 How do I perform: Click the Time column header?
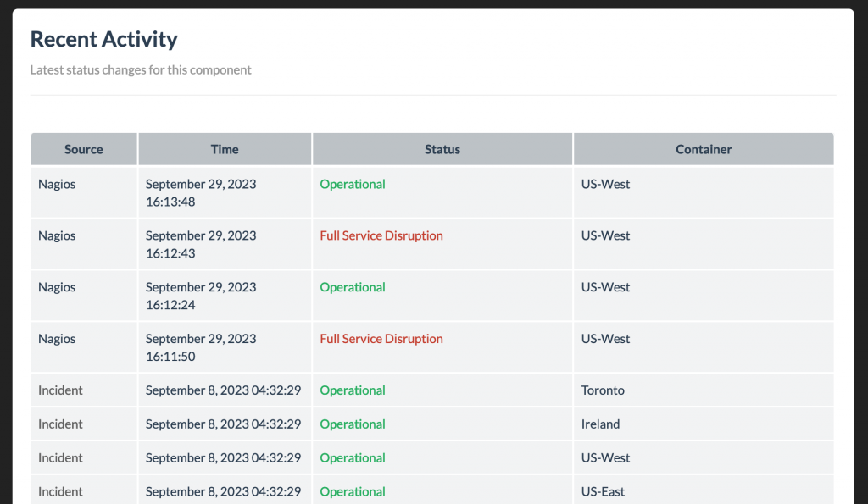[x=225, y=149]
